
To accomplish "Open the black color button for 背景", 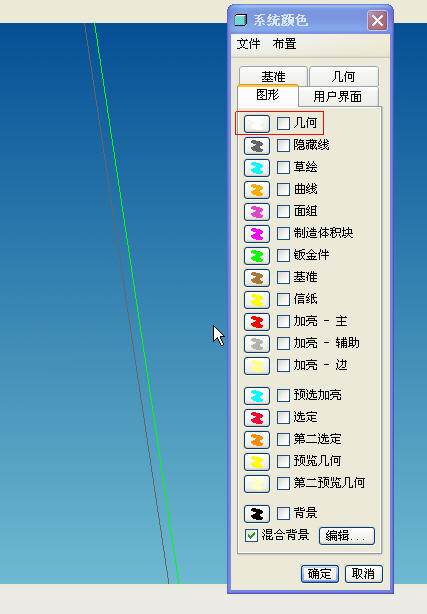I will 257,513.
